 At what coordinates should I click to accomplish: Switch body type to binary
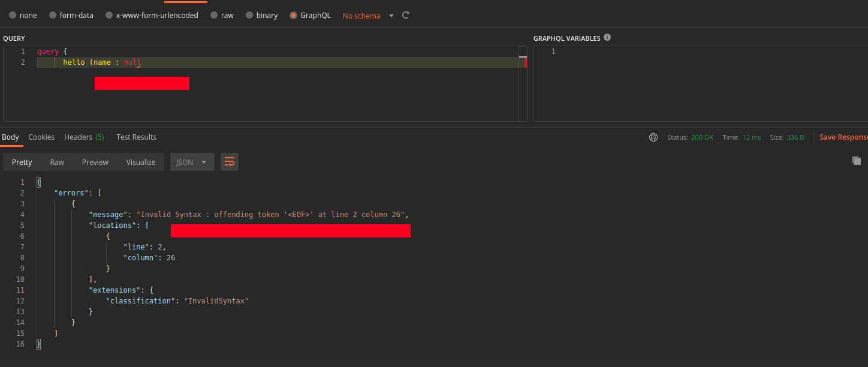[x=261, y=15]
